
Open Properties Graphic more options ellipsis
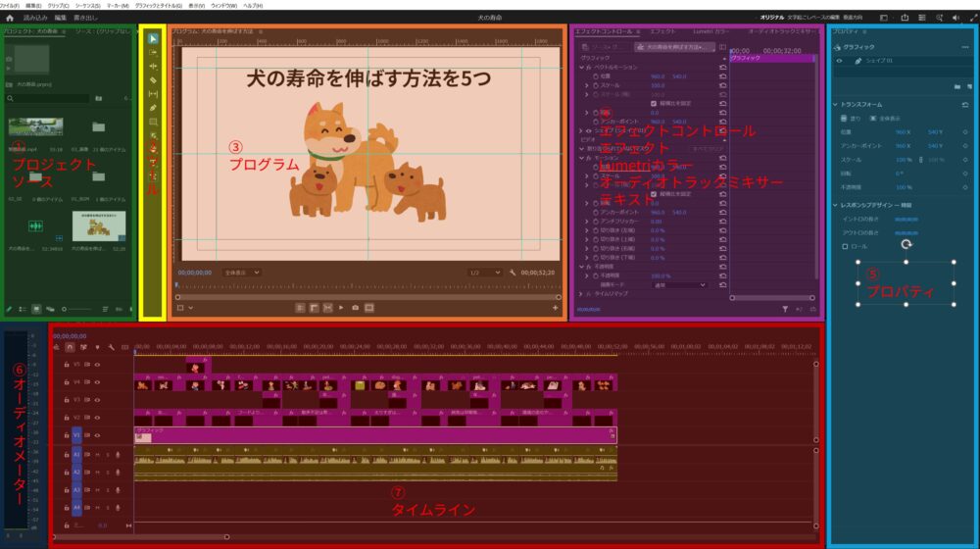tap(965, 47)
